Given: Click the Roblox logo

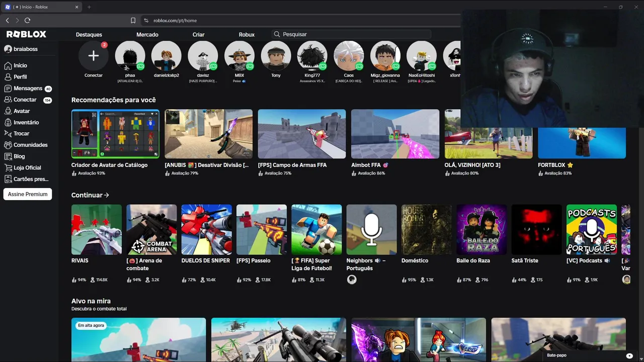Looking at the screenshot, I should tap(26, 34).
